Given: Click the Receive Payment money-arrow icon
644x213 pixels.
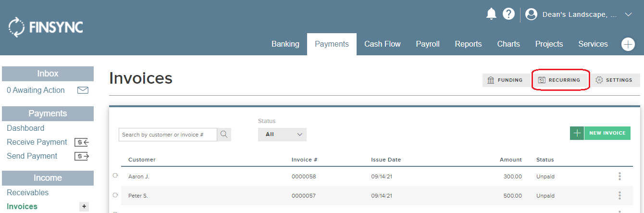Looking at the screenshot, I should [82, 142].
